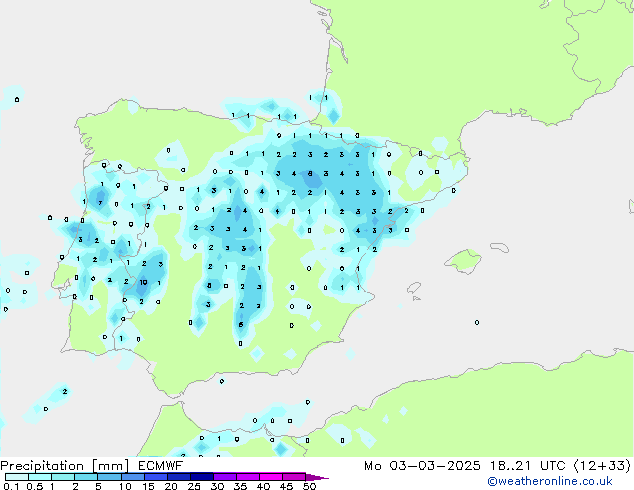The width and height of the screenshot is (634, 490).
Task: Click the '20' legend scale label
Action: [171, 486]
